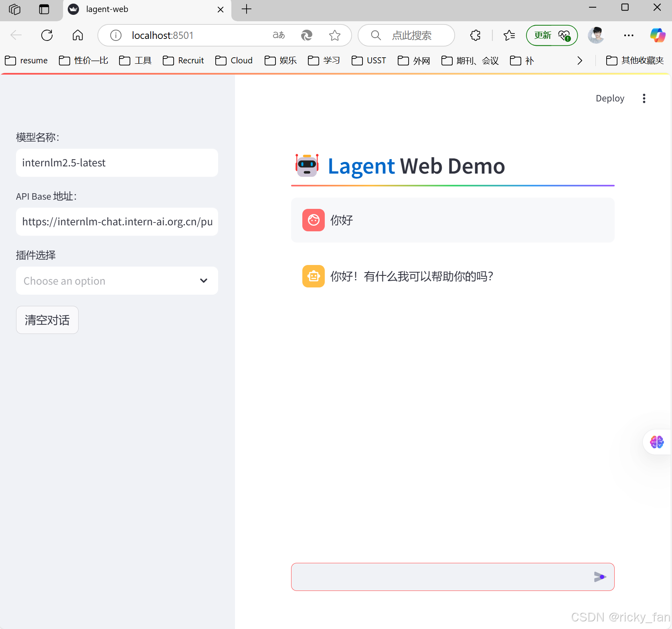Open the Recruit bookmarks folder

(183, 61)
